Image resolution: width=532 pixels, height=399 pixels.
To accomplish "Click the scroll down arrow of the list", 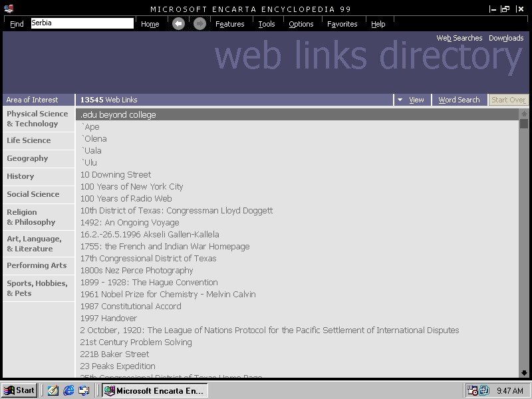I will pyautogui.click(x=524, y=373).
